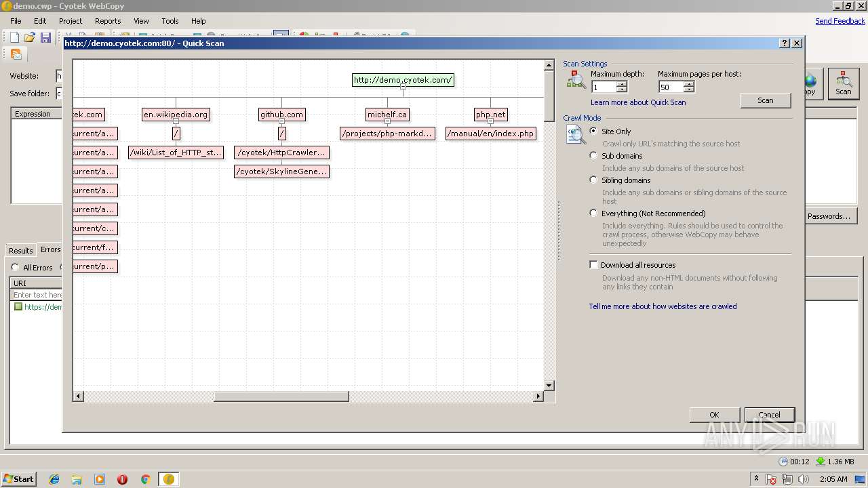Increase Maximum depth spinner value
The image size is (868, 488).
click(622, 84)
